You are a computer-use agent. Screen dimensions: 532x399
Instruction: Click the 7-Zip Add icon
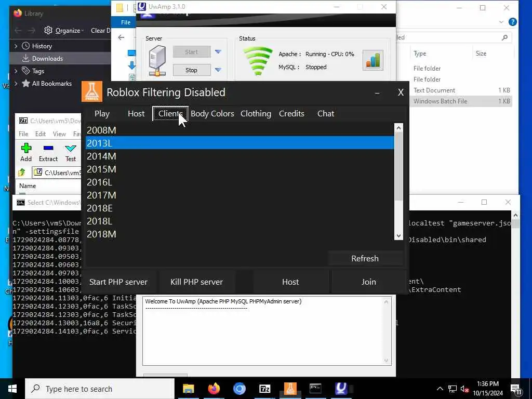(26, 152)
